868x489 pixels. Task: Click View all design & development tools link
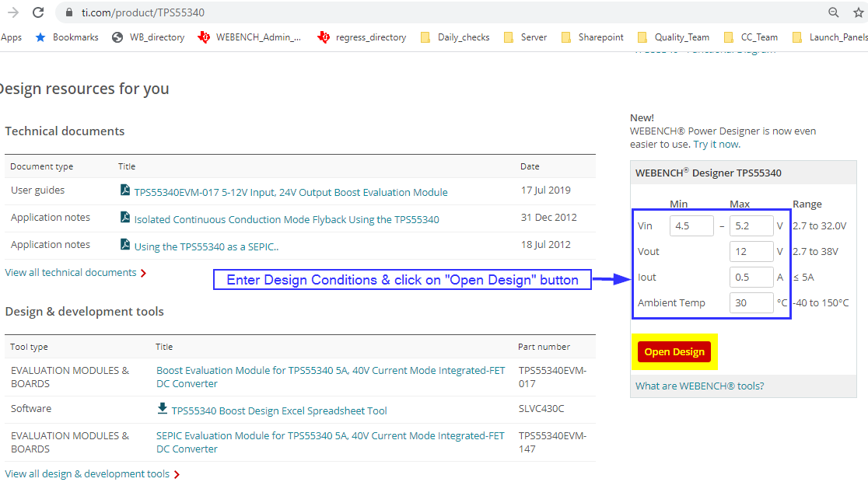point(87,474)
